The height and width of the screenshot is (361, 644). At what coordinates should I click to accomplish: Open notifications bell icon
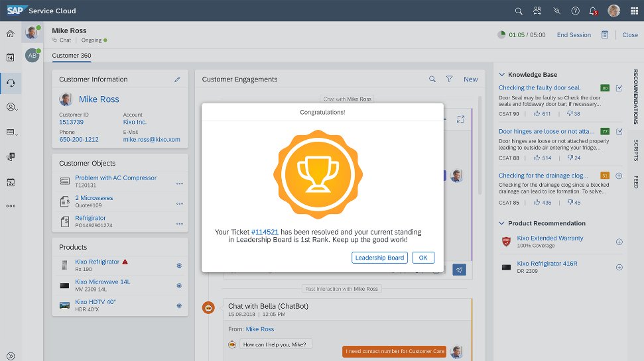[593, 11]
